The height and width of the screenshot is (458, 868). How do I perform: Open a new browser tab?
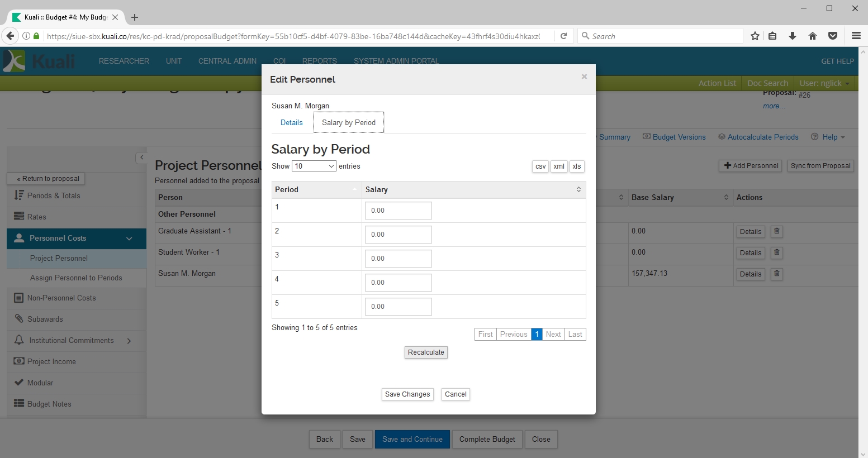(135, 17)
